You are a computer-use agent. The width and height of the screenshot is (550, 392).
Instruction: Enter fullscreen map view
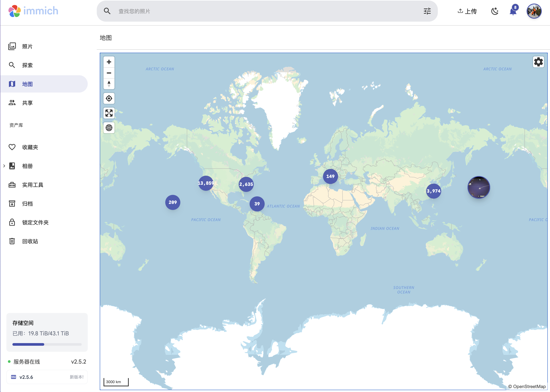(x=109, y=113)
